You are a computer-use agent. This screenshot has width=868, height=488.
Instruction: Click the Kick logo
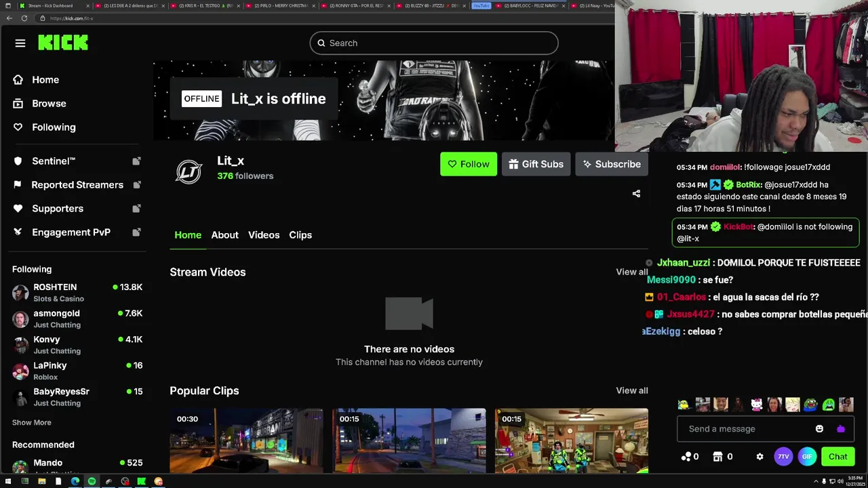coord(63,43)
